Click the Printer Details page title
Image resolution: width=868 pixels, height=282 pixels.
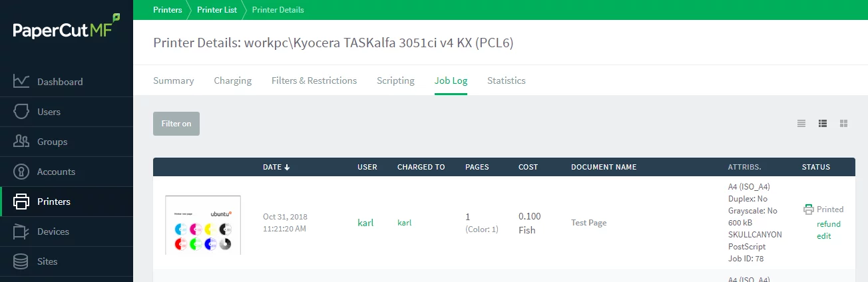click(x=333, y=43)
